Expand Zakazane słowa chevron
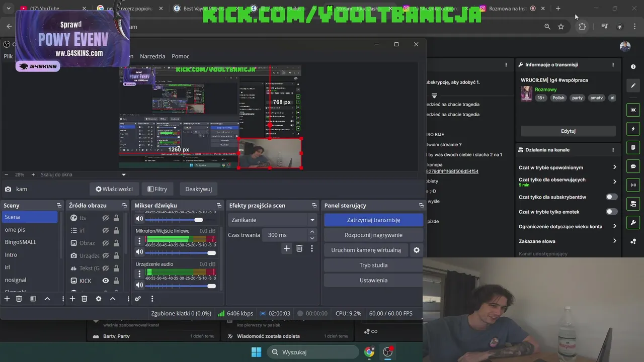The height and width of the screenshot is (362, 644). coord(614,241)
